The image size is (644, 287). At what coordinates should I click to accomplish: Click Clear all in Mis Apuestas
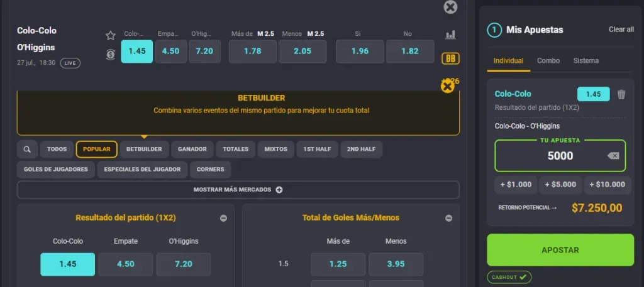tap(621, 30)
